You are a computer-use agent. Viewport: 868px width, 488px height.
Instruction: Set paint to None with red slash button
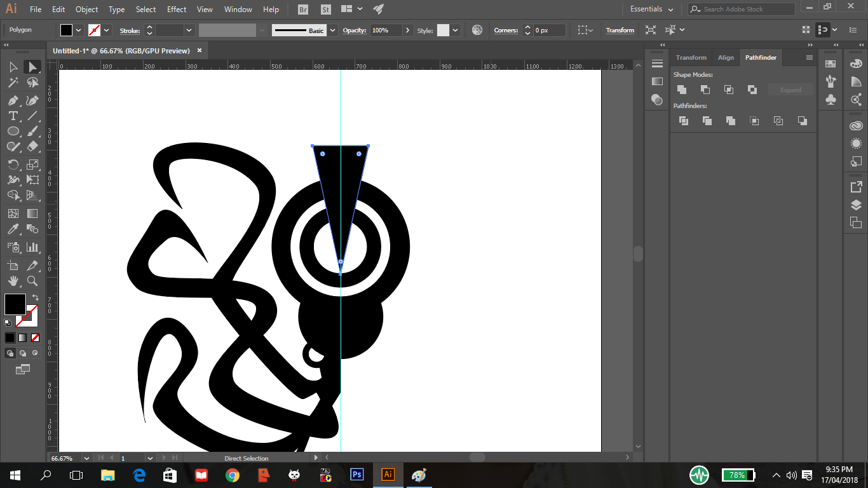35,337
